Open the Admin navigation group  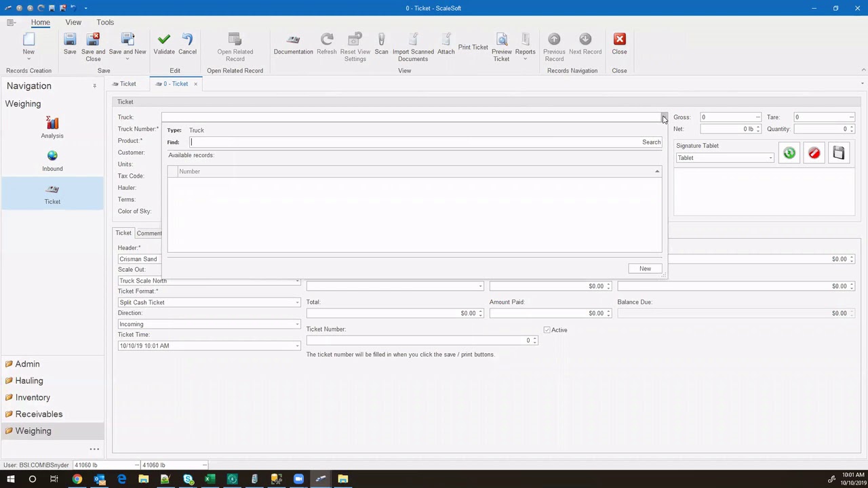27,364
